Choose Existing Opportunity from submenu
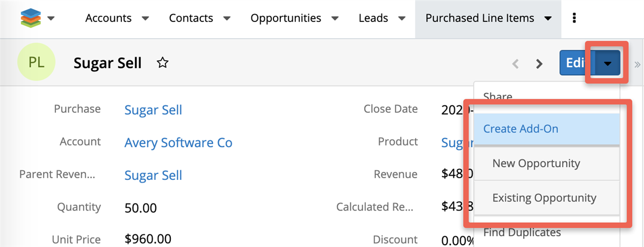644x247 pixels. pos(544,198)
